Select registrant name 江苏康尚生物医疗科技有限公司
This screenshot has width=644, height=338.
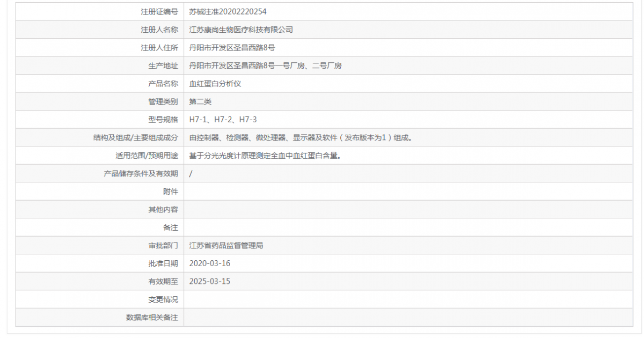tap(241, 30)
